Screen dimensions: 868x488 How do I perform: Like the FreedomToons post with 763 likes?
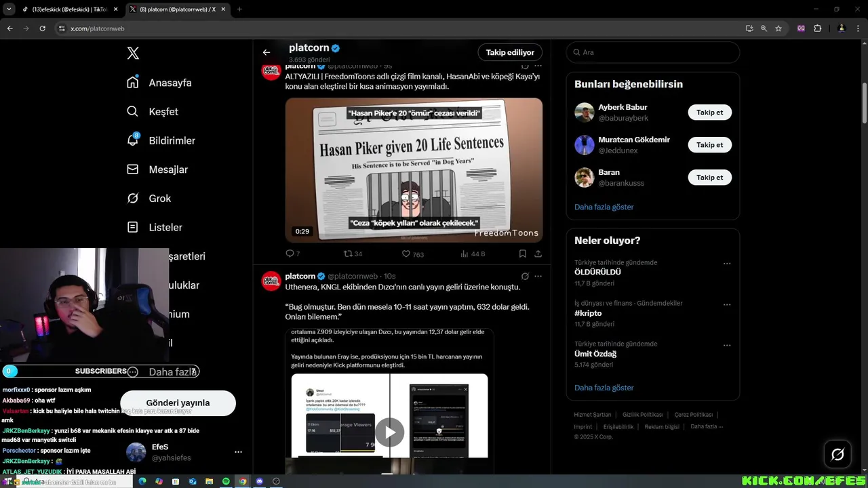[412, 253]
